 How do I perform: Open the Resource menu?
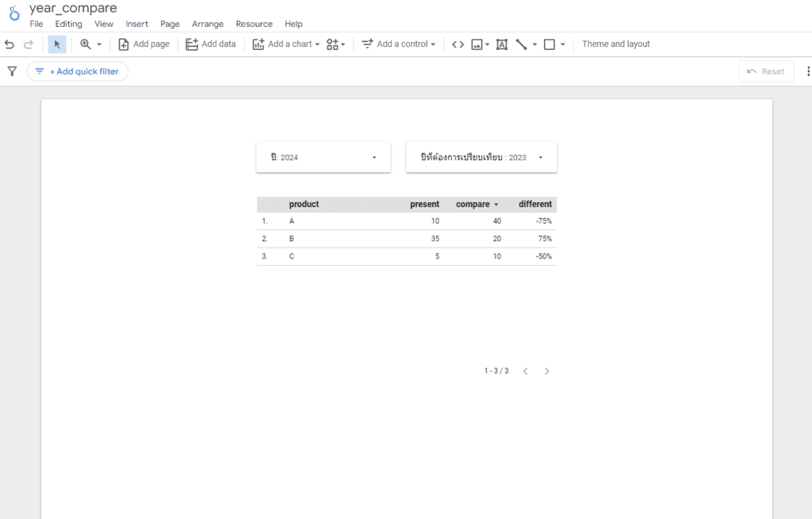254,24
